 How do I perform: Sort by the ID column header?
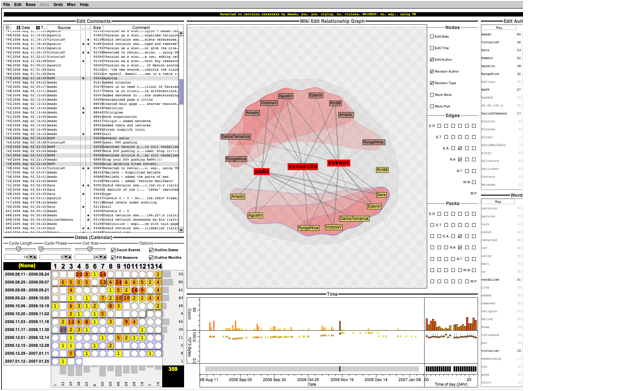click(8, 28)
